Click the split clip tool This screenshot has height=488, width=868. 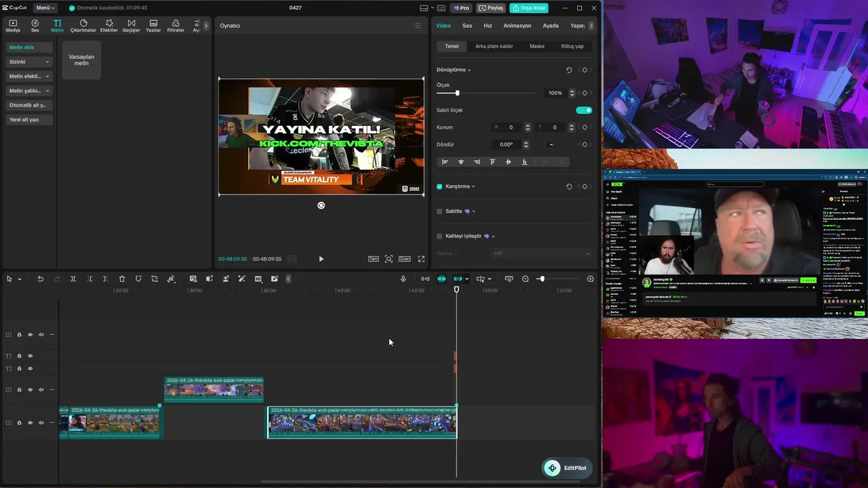point(73,279)
